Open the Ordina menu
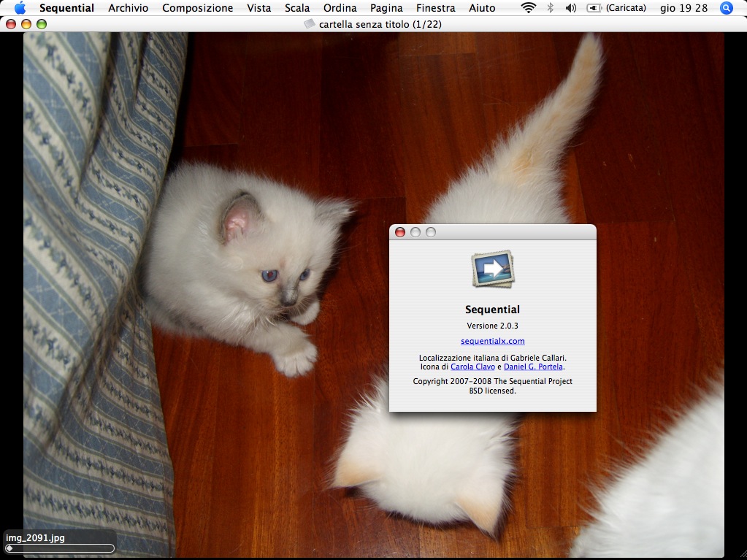747x560 pixels. pos(340,8)
